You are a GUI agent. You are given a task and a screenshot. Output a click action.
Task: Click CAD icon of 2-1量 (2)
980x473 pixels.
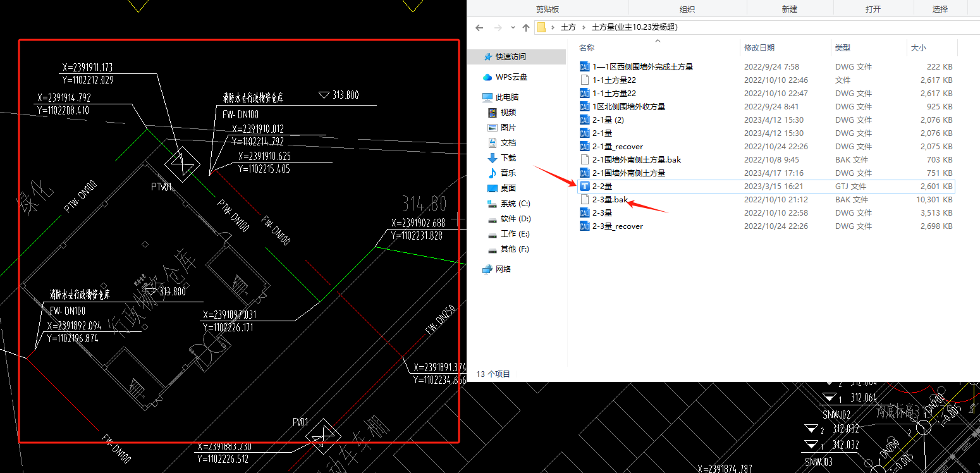[x=585, y=120]
